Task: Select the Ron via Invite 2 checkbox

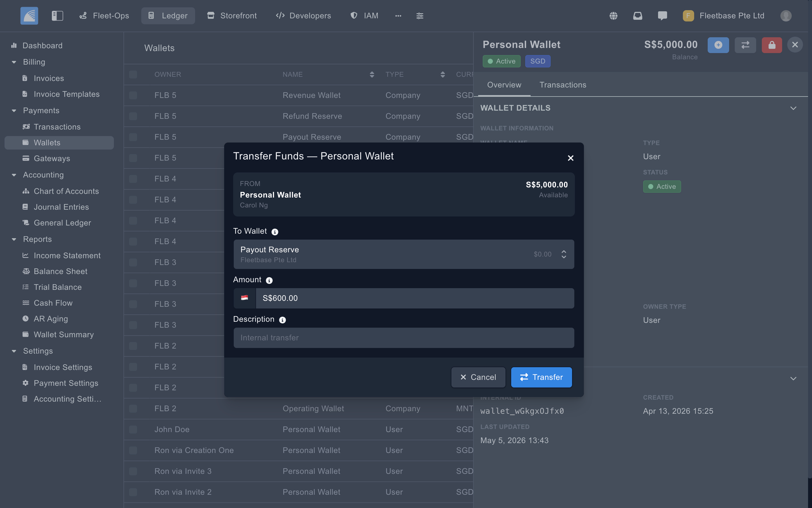Action: pyautogui.click(x=133, y=492)
